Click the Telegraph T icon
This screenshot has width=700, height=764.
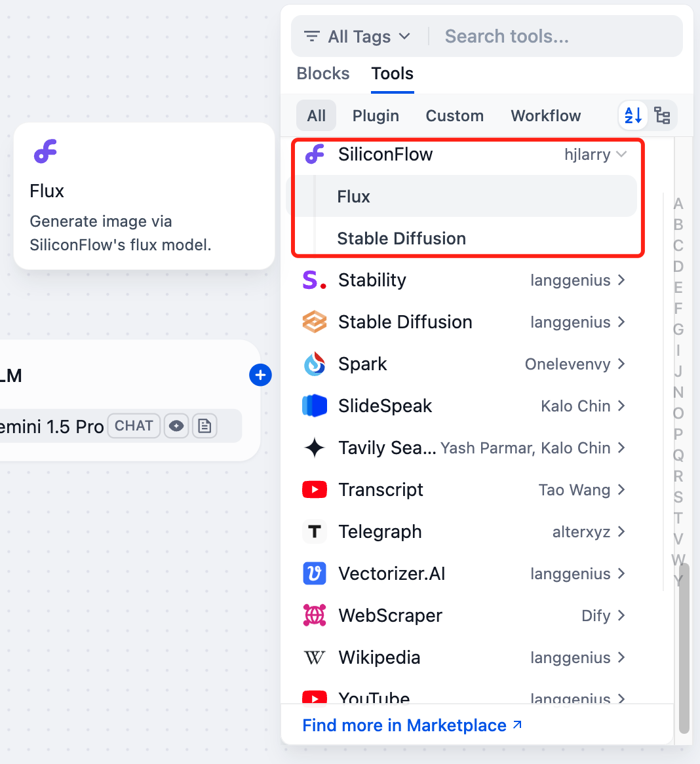coord(315,532)
